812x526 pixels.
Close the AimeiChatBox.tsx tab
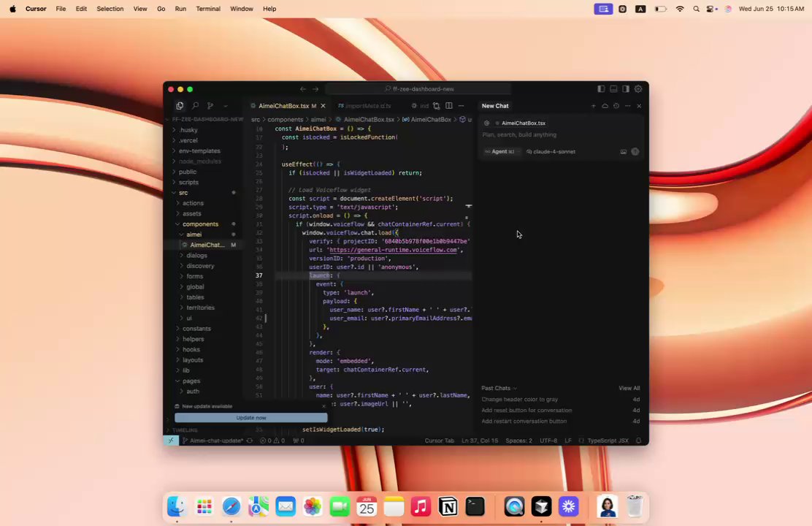[x=323, y=106]
